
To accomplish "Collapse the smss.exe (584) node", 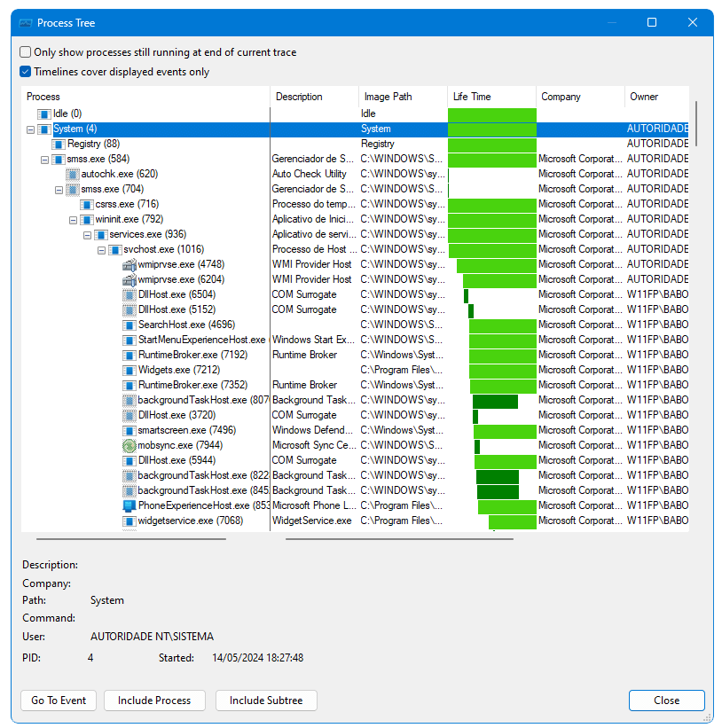I will (44, 160).
